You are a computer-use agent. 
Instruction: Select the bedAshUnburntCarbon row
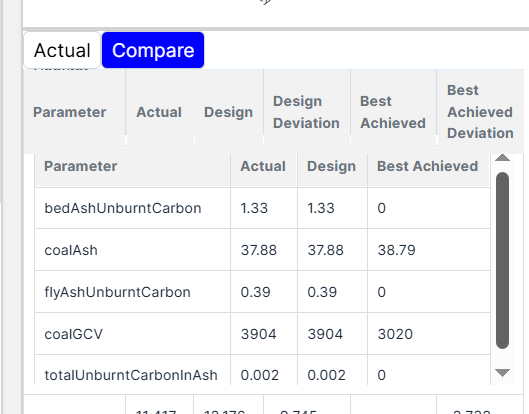[262, 208]
